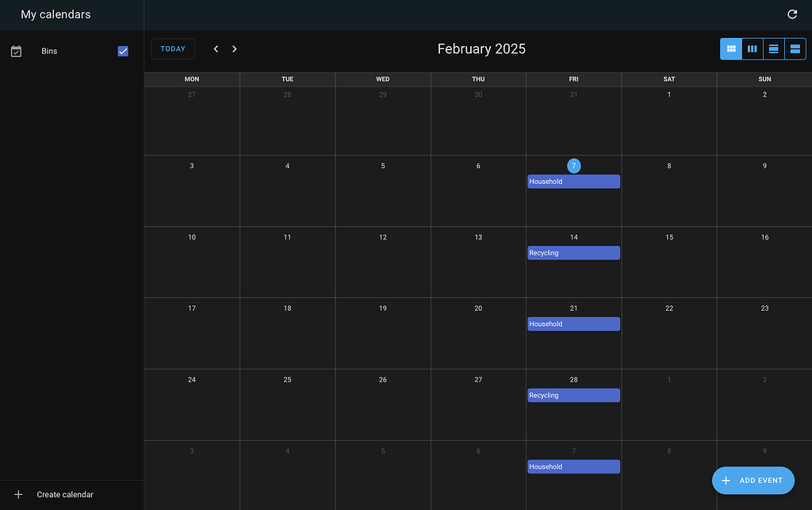Viewport: 812px width, 510px height.
Task: Click the Add Event button
Action: [x=753, y=481]
